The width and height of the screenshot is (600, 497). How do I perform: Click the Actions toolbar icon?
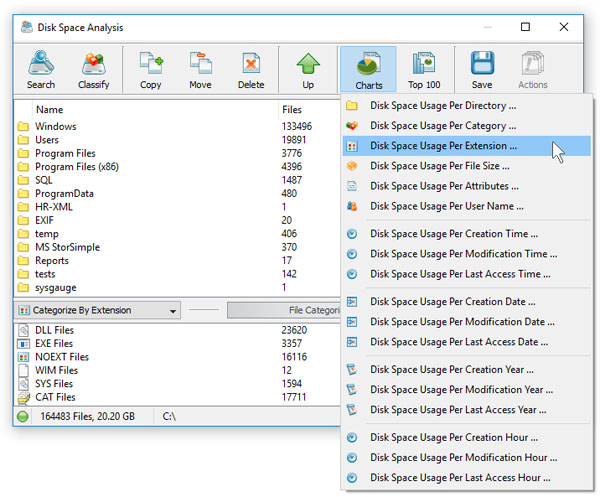coord(533,70)
